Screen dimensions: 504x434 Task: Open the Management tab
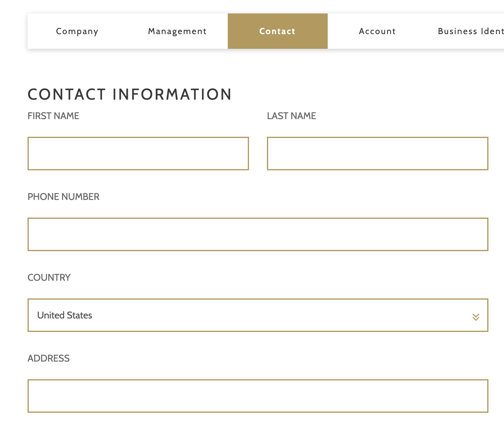pos(177,31)
